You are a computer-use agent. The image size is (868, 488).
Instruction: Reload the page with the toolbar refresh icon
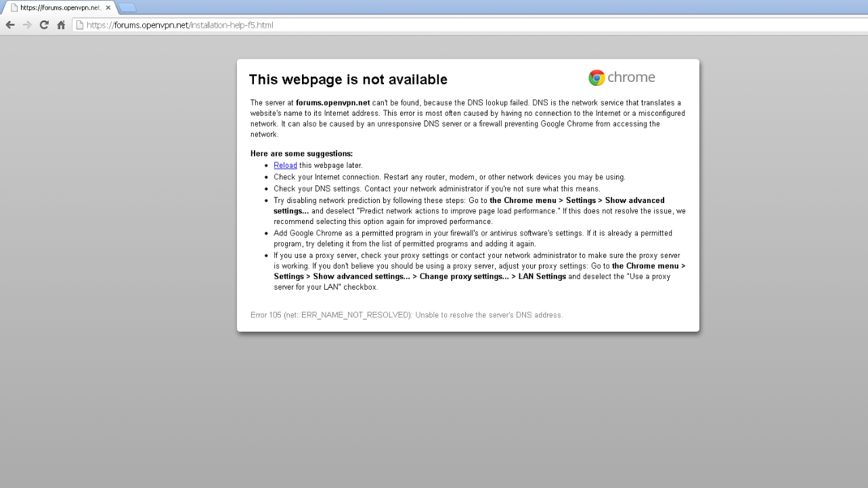tap(44, 25)
